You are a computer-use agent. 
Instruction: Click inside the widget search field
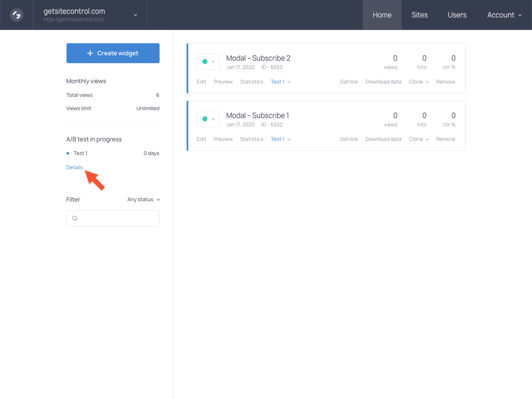tap(113, 218)
